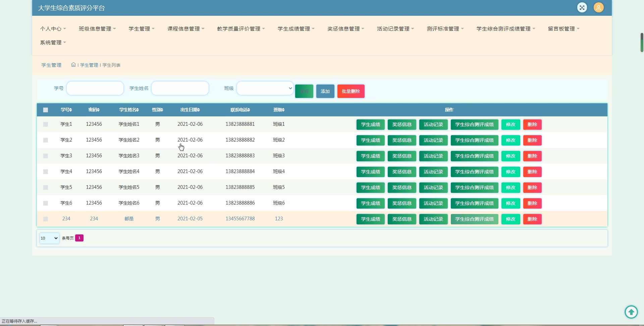Click 修改 for student 234
The width and height of the screenshot is (644, 326).
click(511, 219)
